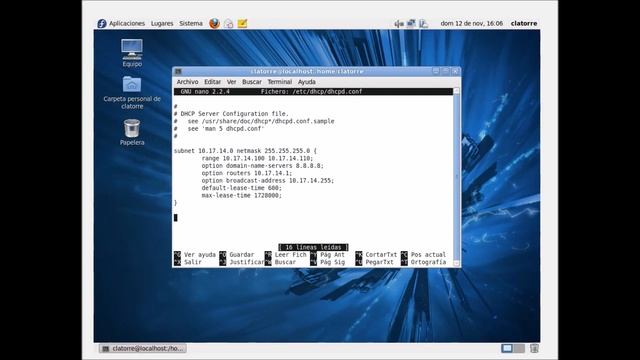Viewport: 640px width, 360px height.
Task: Click nano 'Buscar' shortcut in bottom bar
Action: [x=285, y=262]
